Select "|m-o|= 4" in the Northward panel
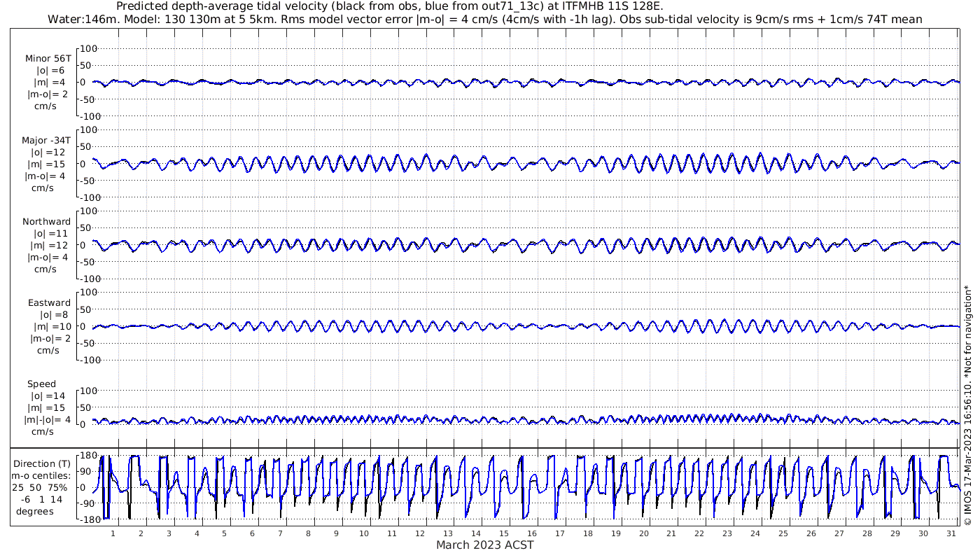This screenshot has width=980, height=560. coord(48,257)
